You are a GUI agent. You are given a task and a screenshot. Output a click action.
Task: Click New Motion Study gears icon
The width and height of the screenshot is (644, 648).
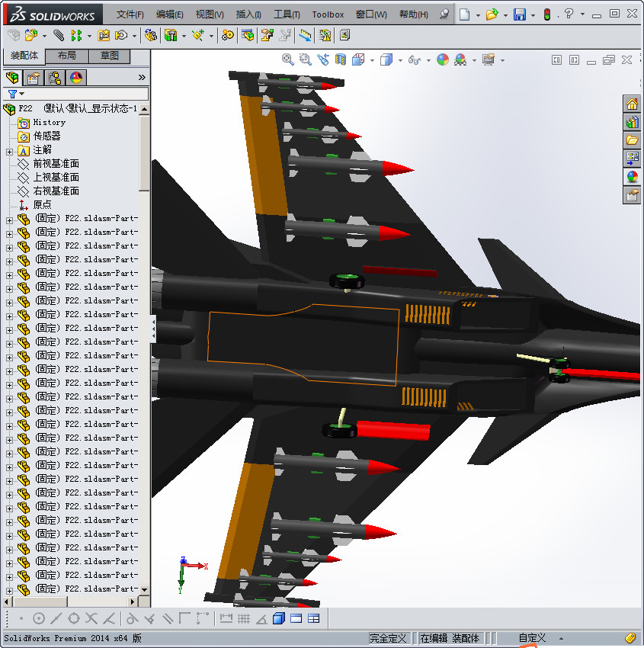(227, 36)
